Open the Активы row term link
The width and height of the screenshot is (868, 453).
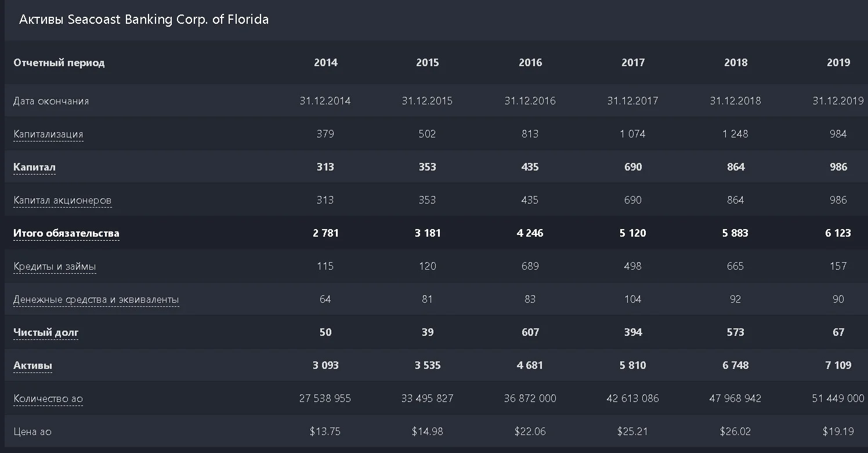point(32,365)
